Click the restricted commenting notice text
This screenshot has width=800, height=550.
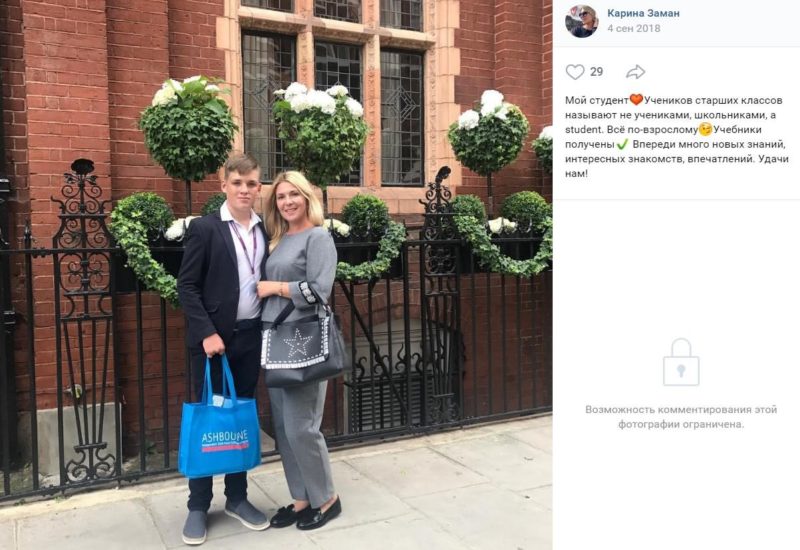tap(681, 417)
